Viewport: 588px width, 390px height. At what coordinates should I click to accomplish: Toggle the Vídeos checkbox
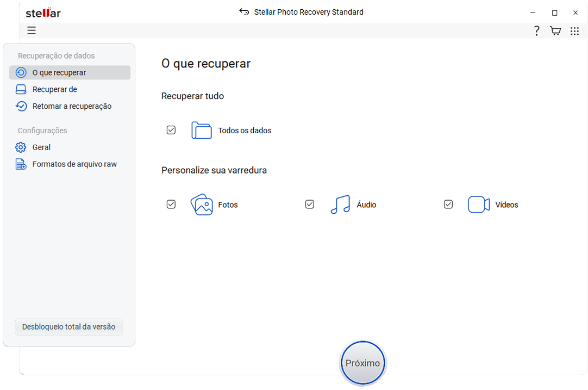coord(448,205)
